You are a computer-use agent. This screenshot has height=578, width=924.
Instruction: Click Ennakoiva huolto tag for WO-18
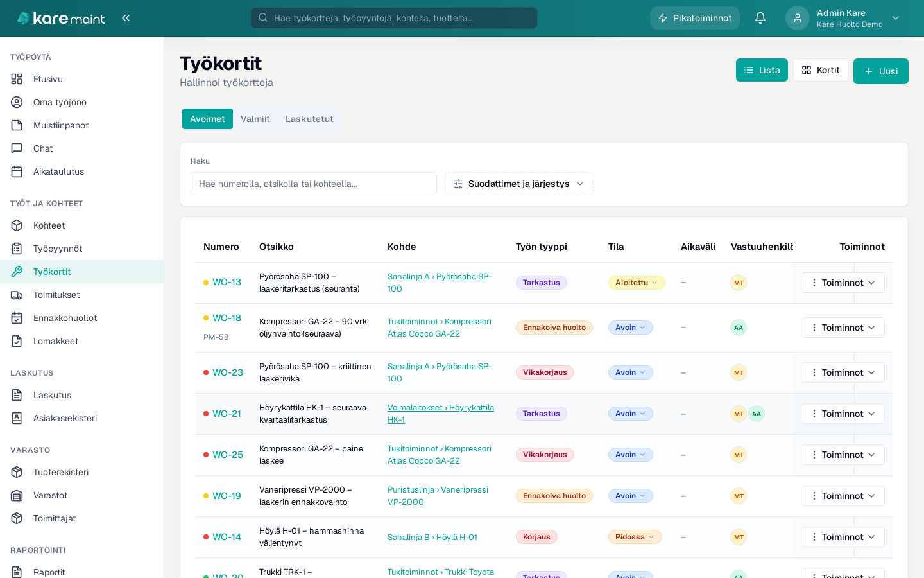point(554,328)
